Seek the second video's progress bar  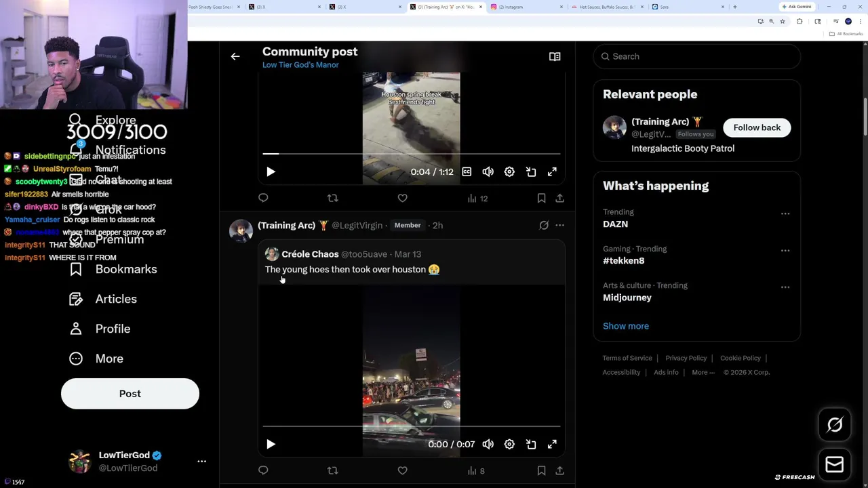click(x=412, y=426)
